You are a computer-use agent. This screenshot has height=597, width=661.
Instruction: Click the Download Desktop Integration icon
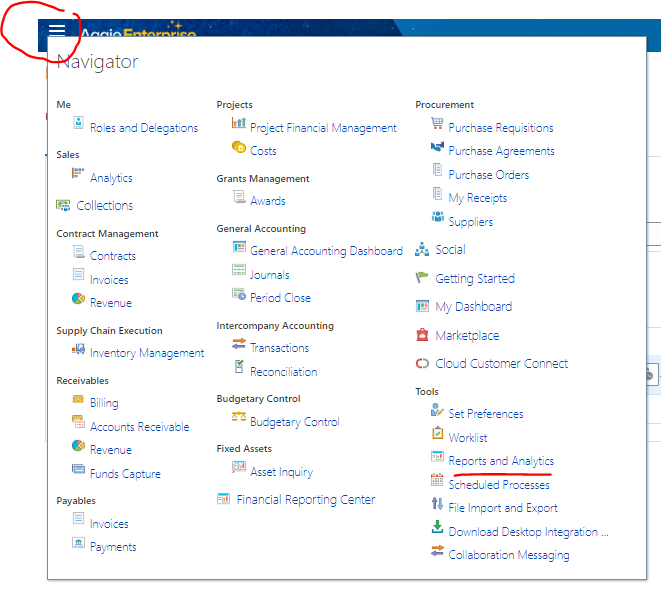click(437, 528)
